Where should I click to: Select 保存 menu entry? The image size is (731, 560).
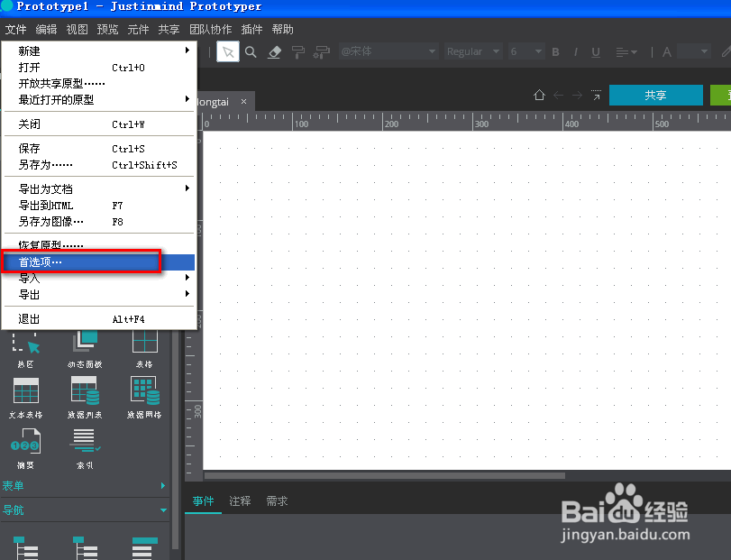(98, 148)
